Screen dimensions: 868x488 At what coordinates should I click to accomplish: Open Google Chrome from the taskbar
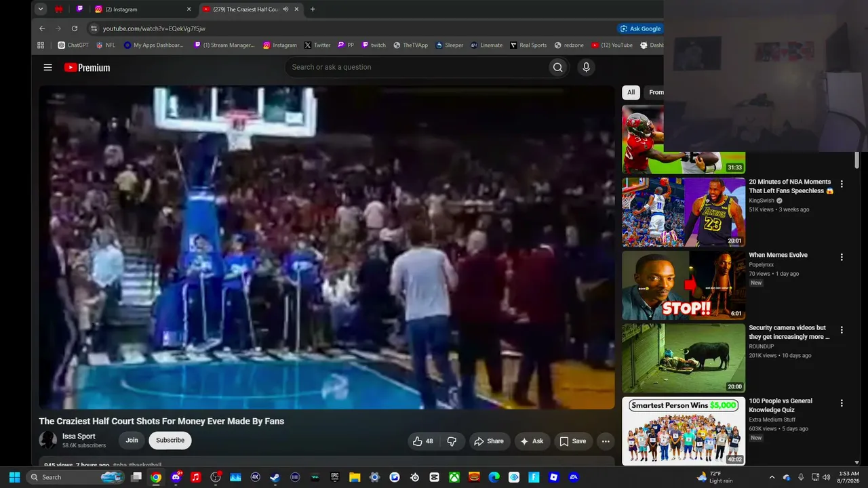coord(156,477)
